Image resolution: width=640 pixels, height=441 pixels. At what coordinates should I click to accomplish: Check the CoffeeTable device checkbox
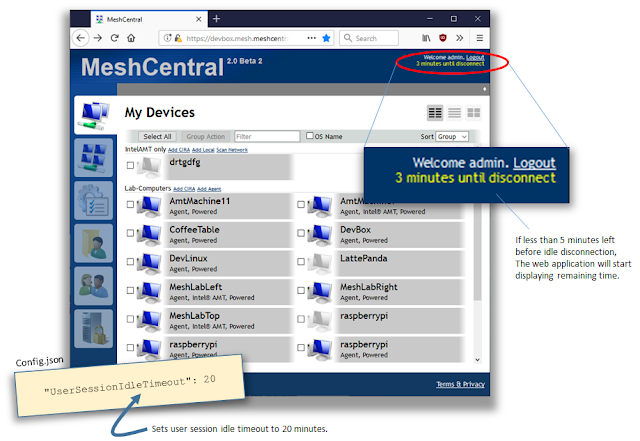pos(130,233)
